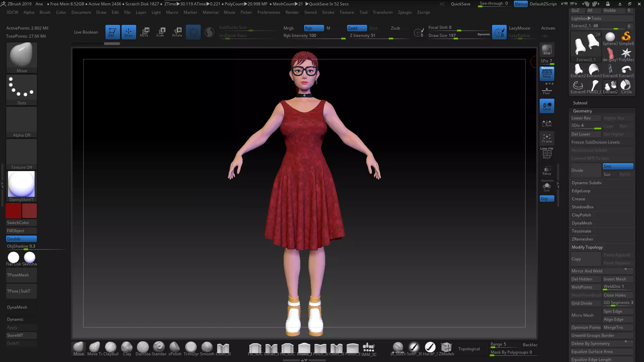Select the DamStandard brush icon

coord(143,349)
